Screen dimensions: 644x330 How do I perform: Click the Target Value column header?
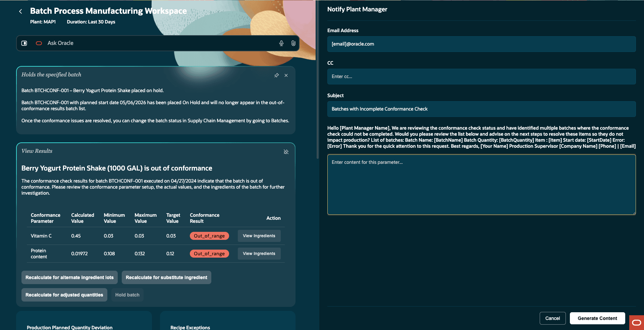pyautogui.click(x=173, y=218)
